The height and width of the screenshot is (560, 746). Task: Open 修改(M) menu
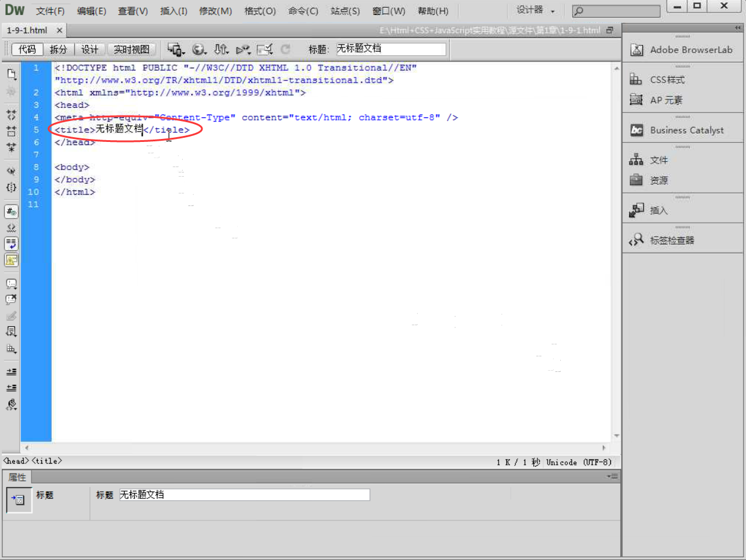click(x=216, y=11)
